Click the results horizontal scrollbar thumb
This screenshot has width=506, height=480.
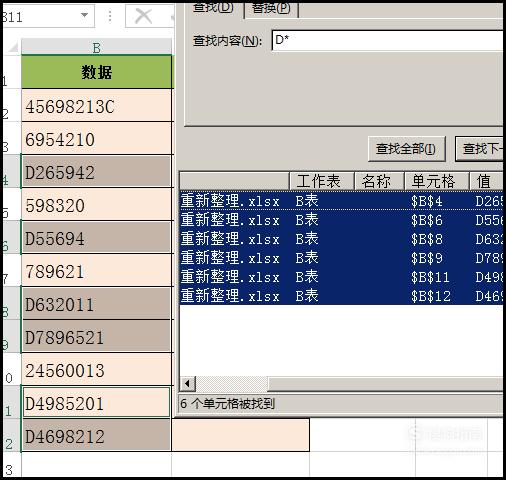(x=385, y=383)
